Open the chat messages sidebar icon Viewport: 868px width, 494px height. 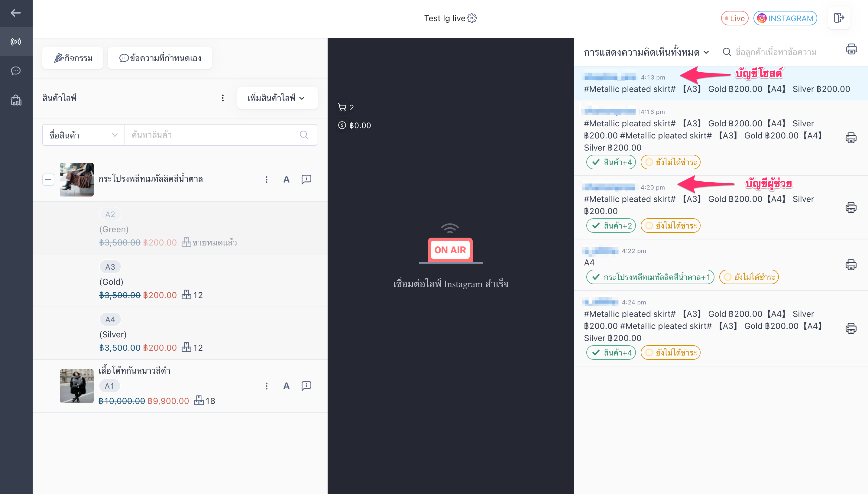[16, 70]
